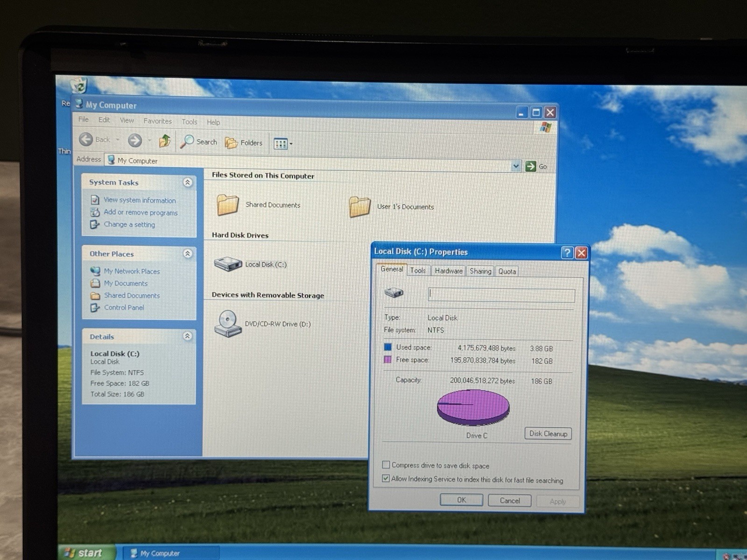Viewport: 747px width, 560px height.
Task: Click the Drive C pie chart
Action: (x=473, y=407)
